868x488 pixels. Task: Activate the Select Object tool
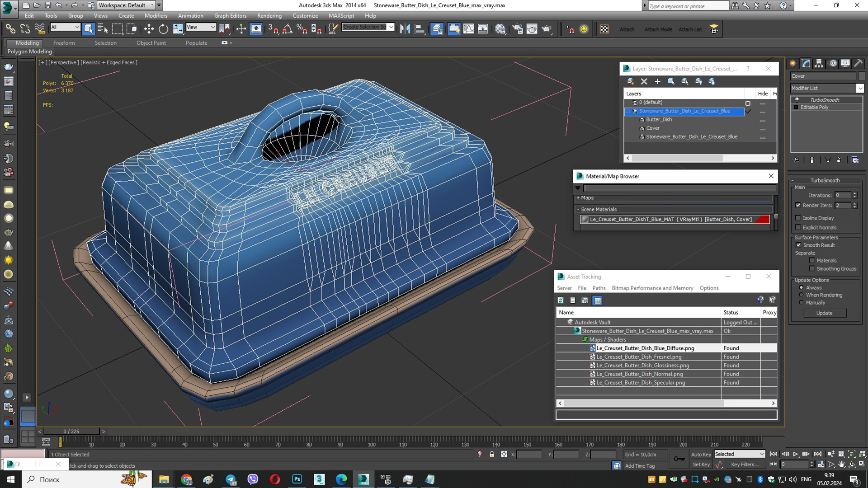(x=88, y=29)
